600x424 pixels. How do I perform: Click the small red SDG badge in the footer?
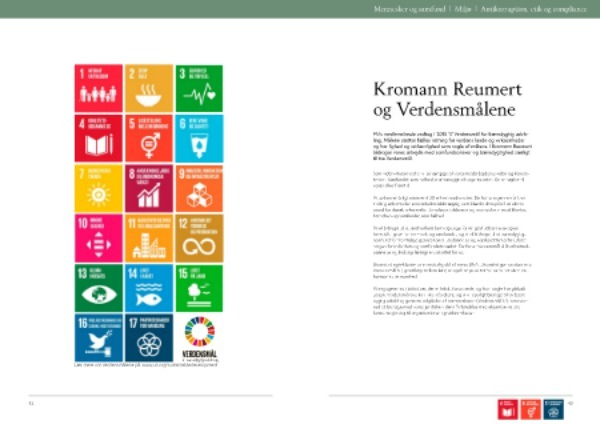507,407
